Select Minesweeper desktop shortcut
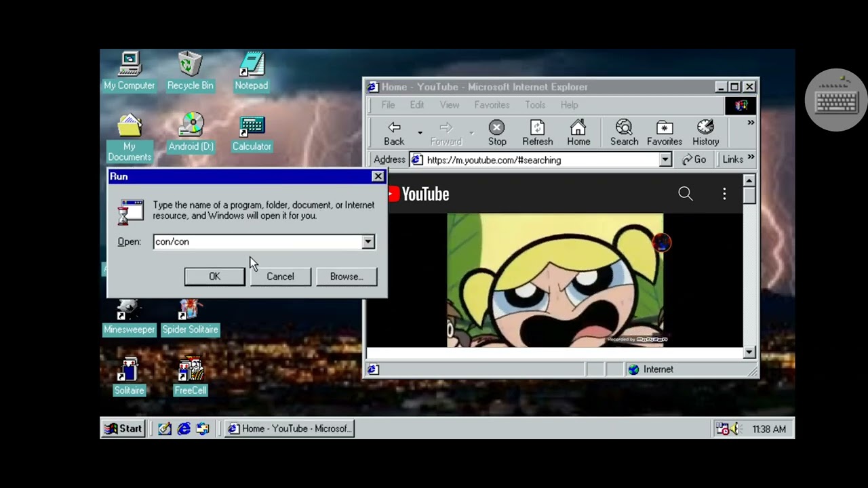Image resolution: width=868 pixels, height=488 pixels. (x=129, y=317)
